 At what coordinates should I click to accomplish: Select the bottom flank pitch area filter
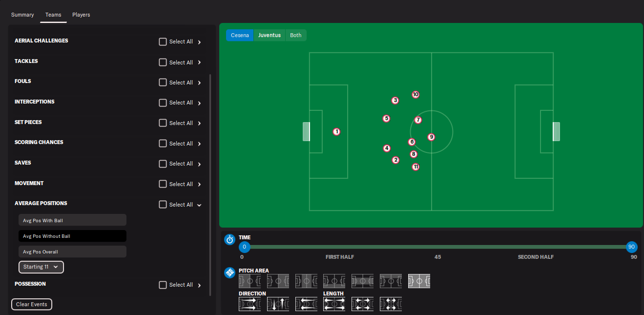point(334,281)
